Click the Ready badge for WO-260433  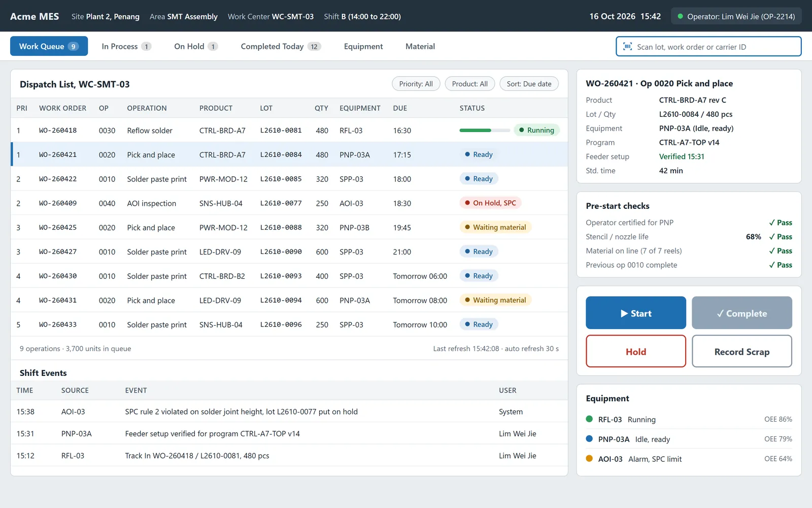pos(479,324)
